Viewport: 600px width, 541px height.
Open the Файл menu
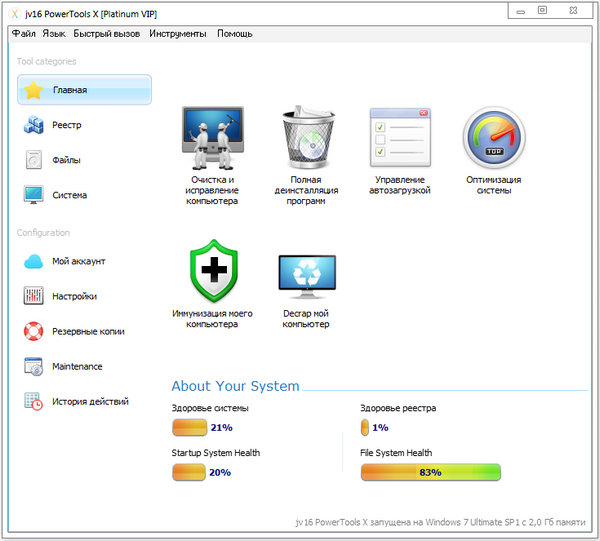coord(23,33)
